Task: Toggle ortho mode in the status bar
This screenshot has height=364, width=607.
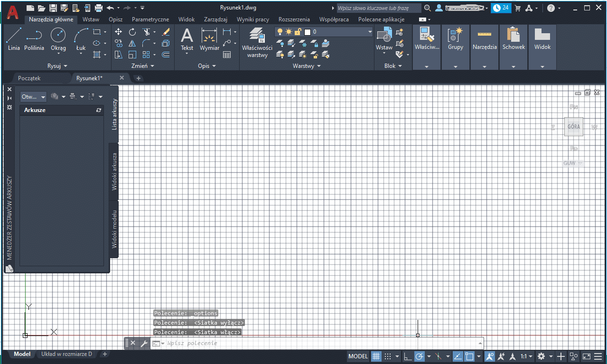Action: pos(408,356)
